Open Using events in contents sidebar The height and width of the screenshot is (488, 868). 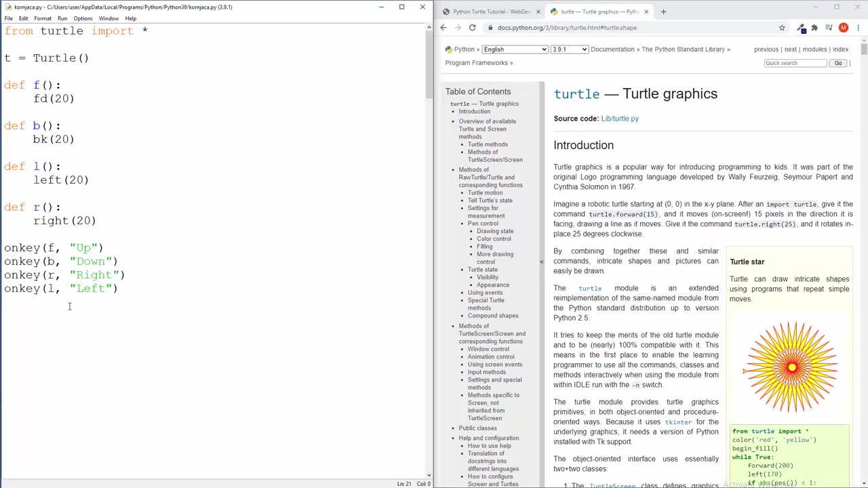click(x=485, y=293)
